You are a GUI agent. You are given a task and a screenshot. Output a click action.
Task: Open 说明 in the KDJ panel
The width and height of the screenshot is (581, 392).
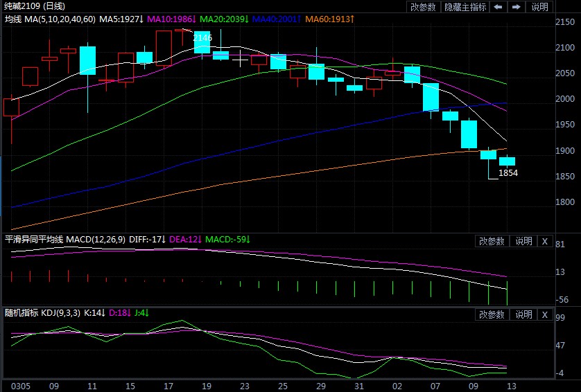523,314
